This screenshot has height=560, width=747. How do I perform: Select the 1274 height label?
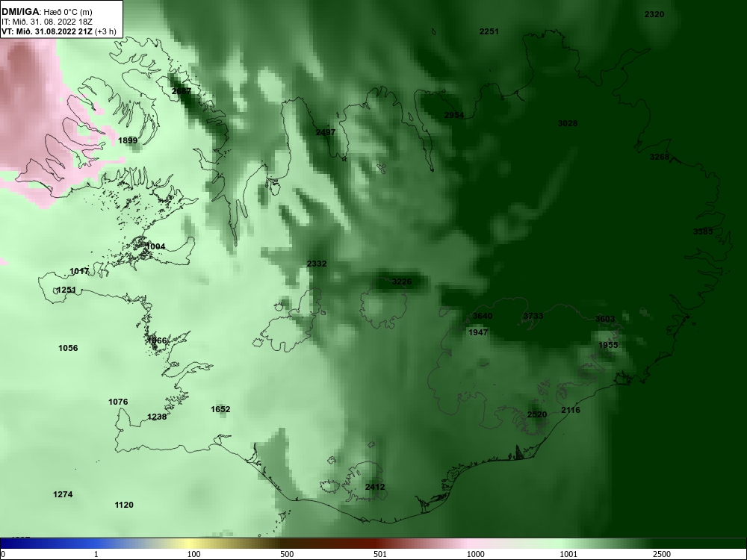coord(63,495)
